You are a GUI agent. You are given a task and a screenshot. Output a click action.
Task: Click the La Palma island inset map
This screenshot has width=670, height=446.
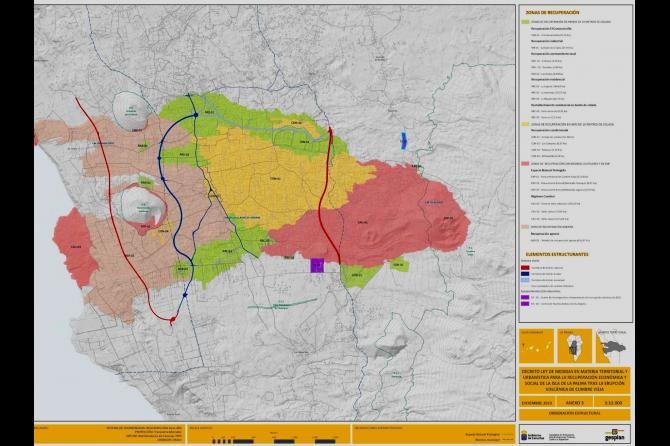575,349
